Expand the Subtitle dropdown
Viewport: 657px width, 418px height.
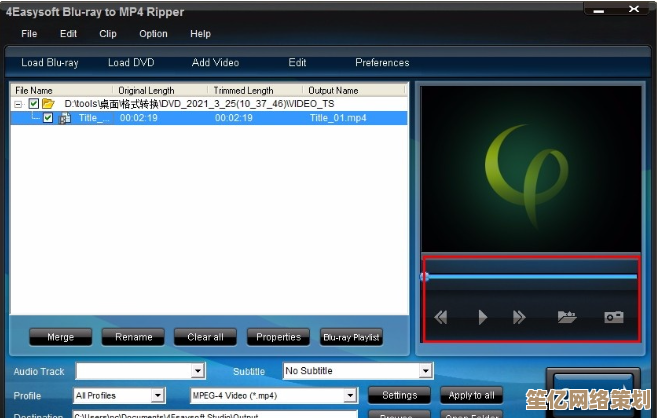(x=425, y=371)
